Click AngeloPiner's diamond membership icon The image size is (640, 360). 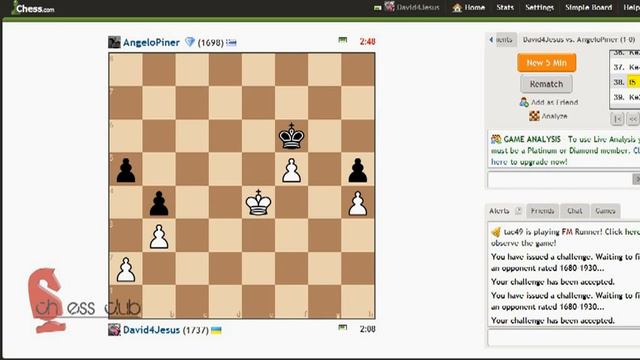[190, 42]
